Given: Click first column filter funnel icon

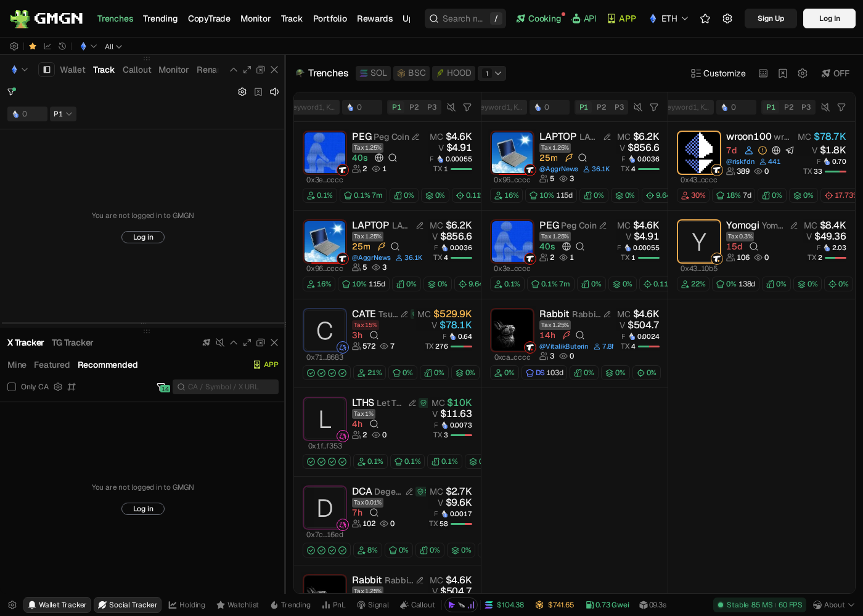Looking at the screenshot, I should coord(467,107).
